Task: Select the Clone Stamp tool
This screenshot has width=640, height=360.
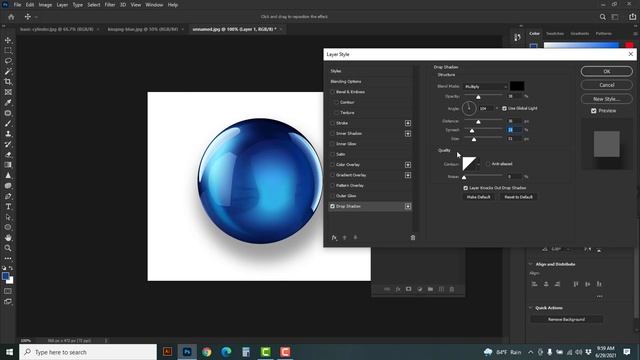Action: tap(8, 134)
